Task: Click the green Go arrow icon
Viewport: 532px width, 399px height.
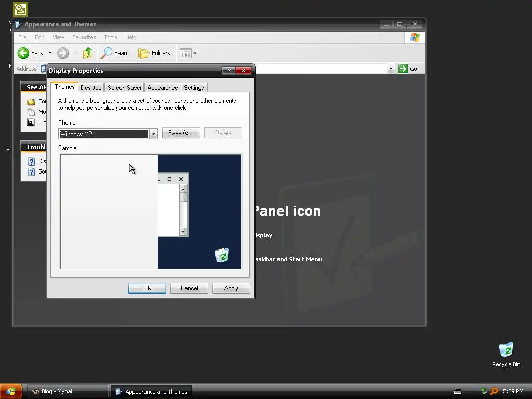Action: 403,69
